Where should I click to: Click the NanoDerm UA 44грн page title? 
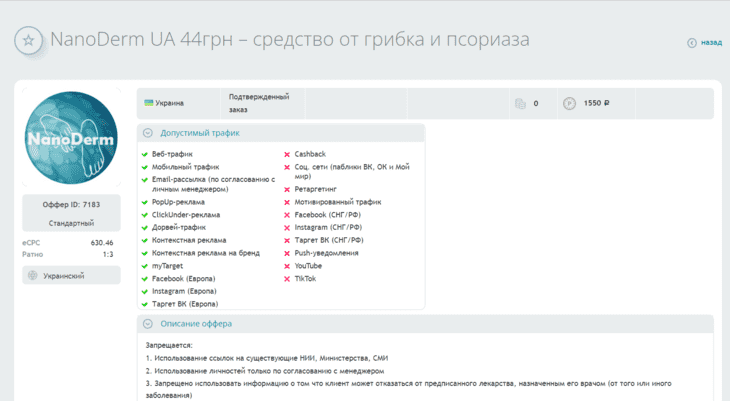(290, 40)
